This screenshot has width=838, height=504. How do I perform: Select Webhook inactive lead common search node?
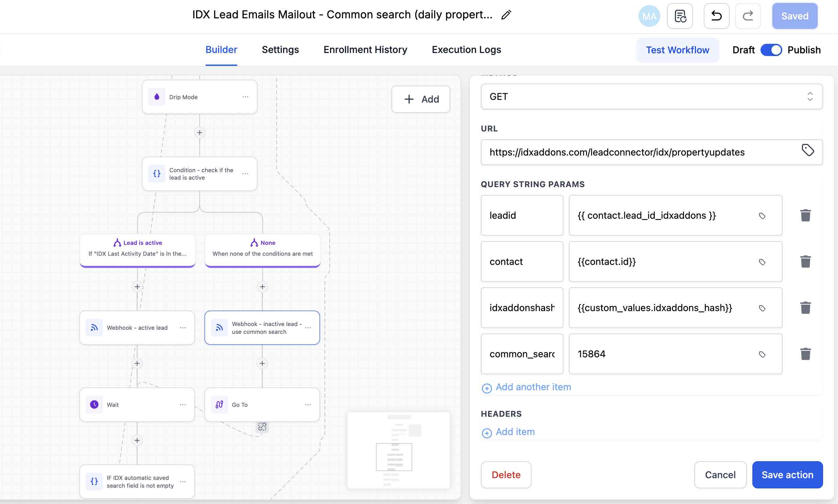(262, 328)
